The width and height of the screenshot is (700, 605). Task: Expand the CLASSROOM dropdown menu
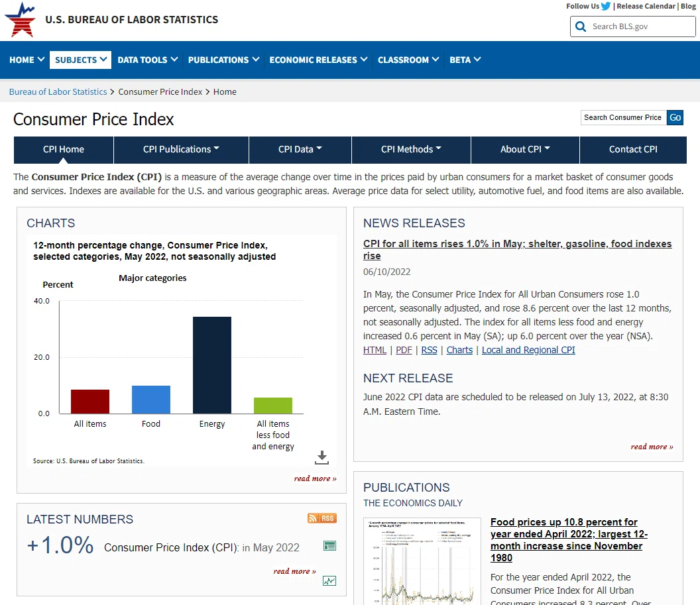[408, 60]
